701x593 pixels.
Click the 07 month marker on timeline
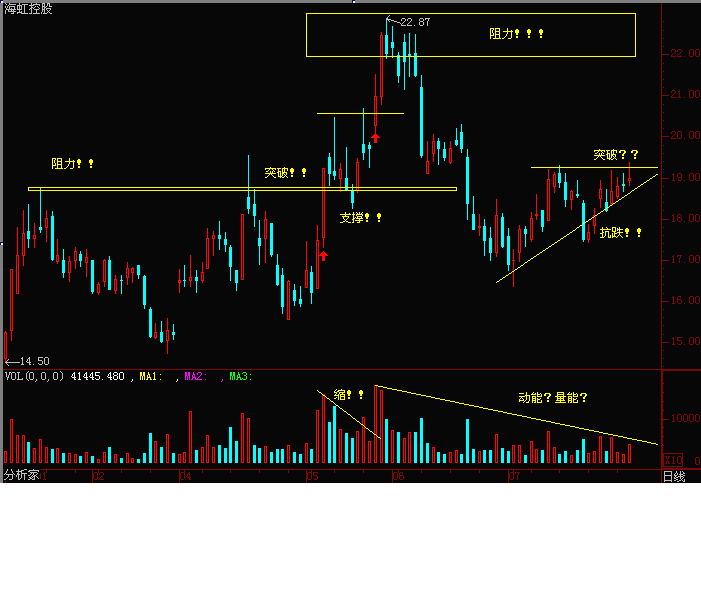[514, 476]
